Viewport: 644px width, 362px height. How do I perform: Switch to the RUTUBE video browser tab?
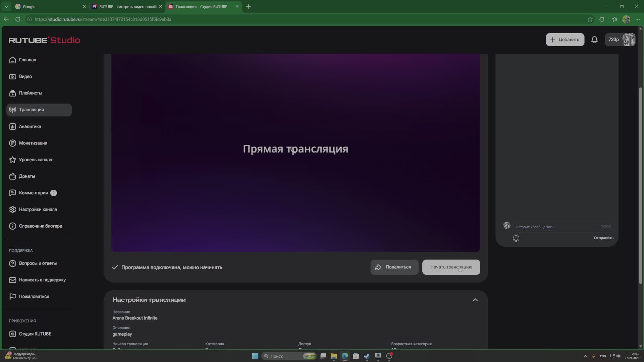pyautogui.click(x=127, y=6)
